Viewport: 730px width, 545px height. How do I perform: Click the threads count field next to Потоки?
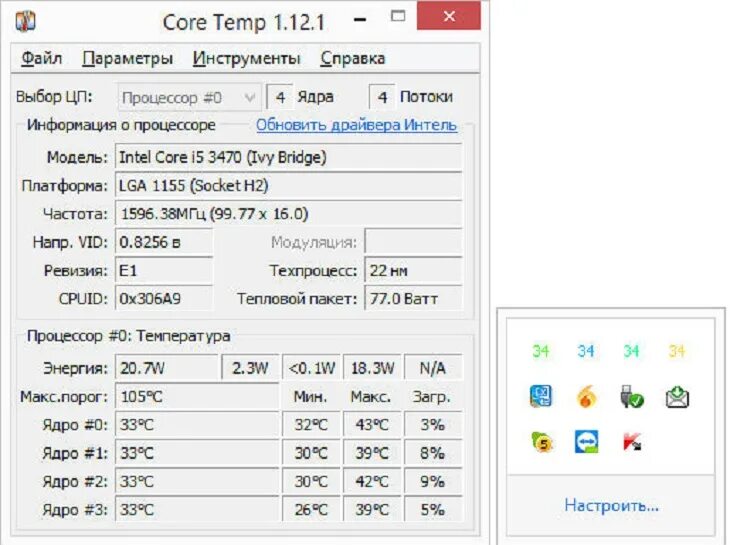point(382,97)
